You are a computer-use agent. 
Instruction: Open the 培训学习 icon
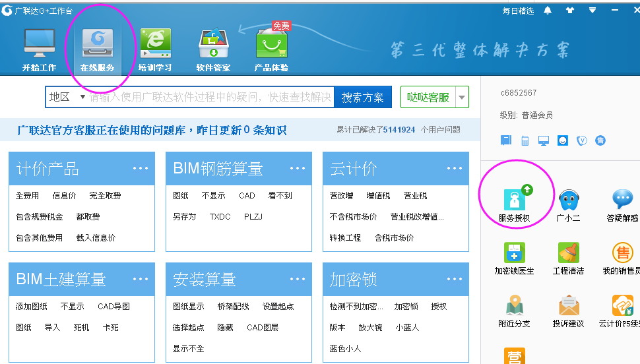(x=156, y=44)
